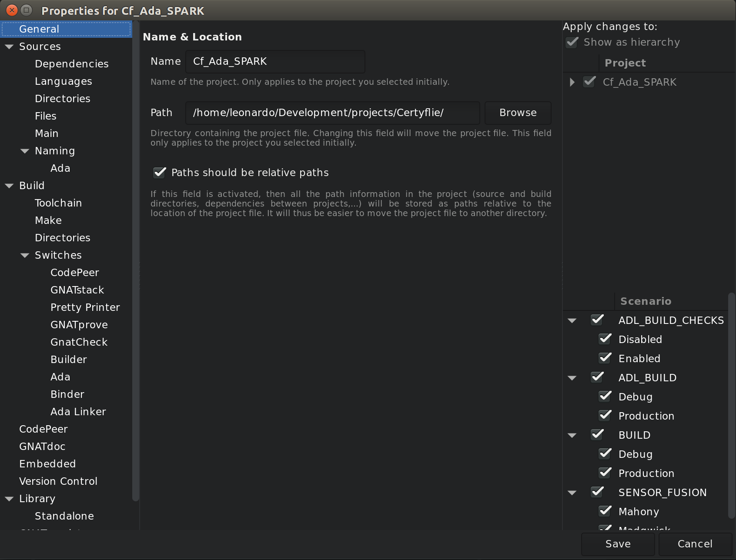Uncheck ADL_BUILD scenario checkbox
The image size is (736, 560).
tap(597, 377)
